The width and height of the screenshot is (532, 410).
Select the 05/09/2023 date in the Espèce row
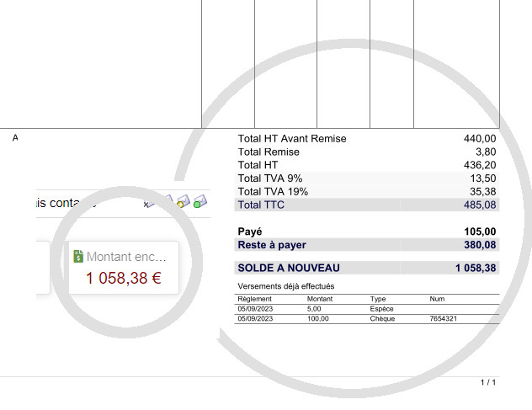tap(255, 309)
